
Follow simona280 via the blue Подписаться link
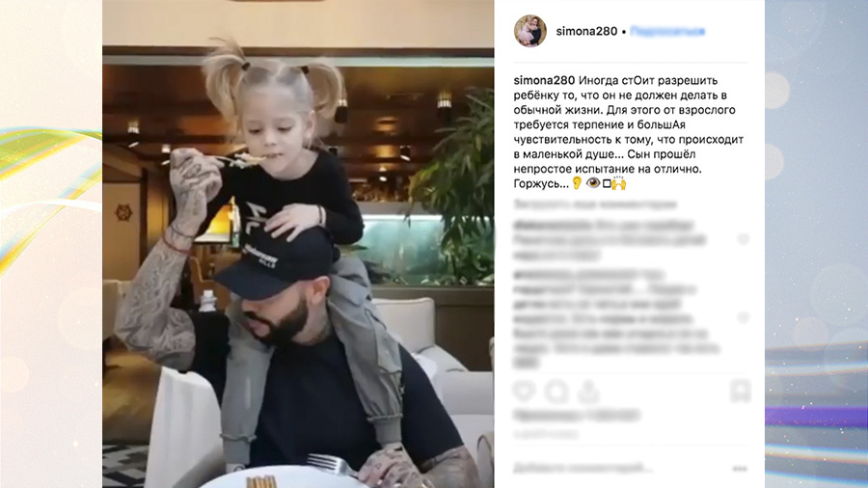[667, 32]
